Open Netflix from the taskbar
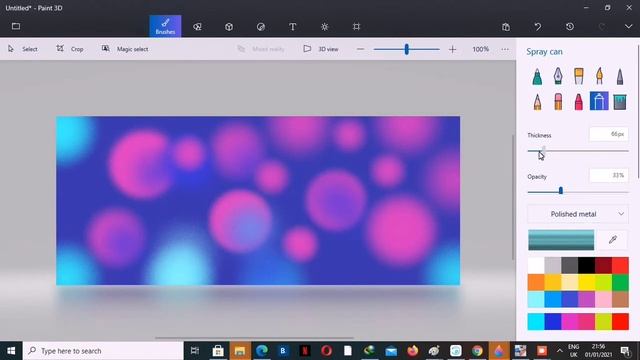Screen dimensions: 640x360 [305, 351]
